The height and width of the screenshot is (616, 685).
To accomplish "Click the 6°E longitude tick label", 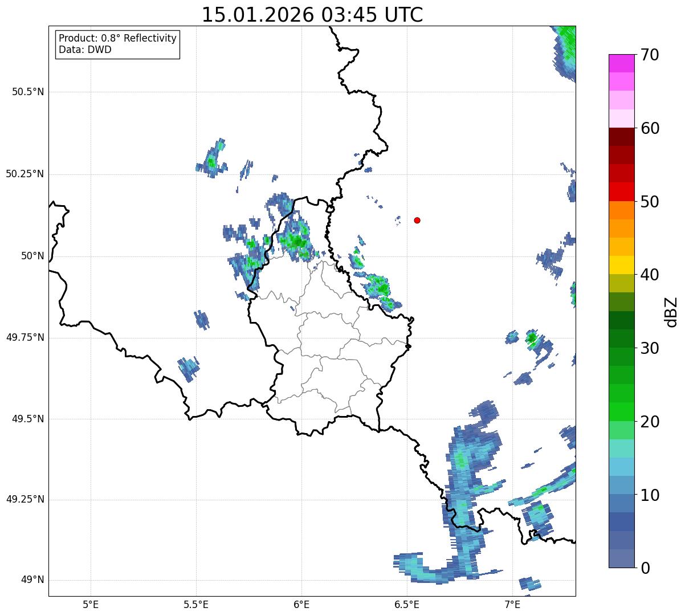I will (x=301, y=604).
